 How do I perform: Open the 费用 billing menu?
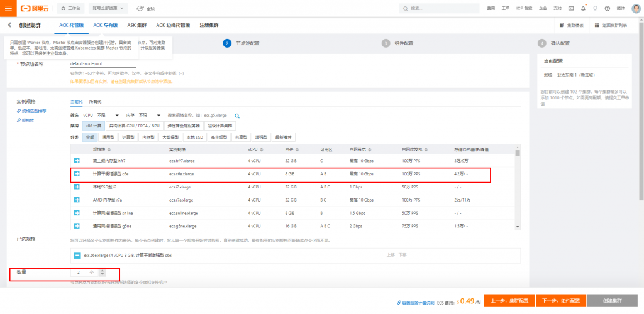point(491,8)
